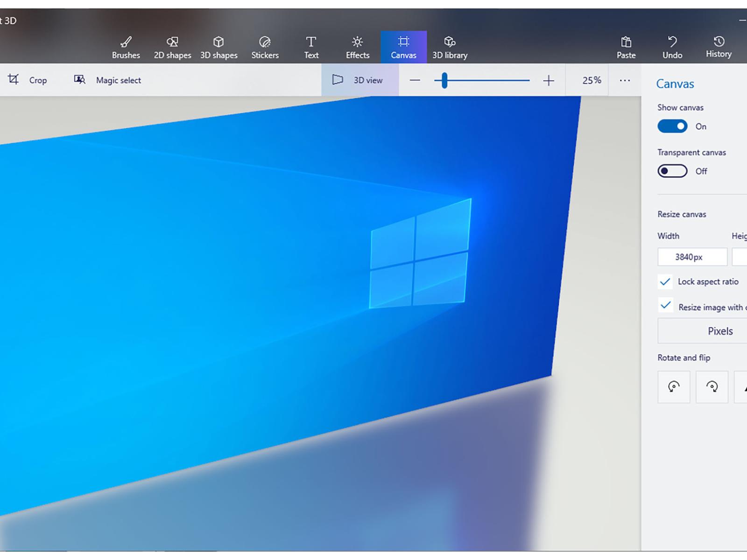Start Magic select

[x=107, y=80]
